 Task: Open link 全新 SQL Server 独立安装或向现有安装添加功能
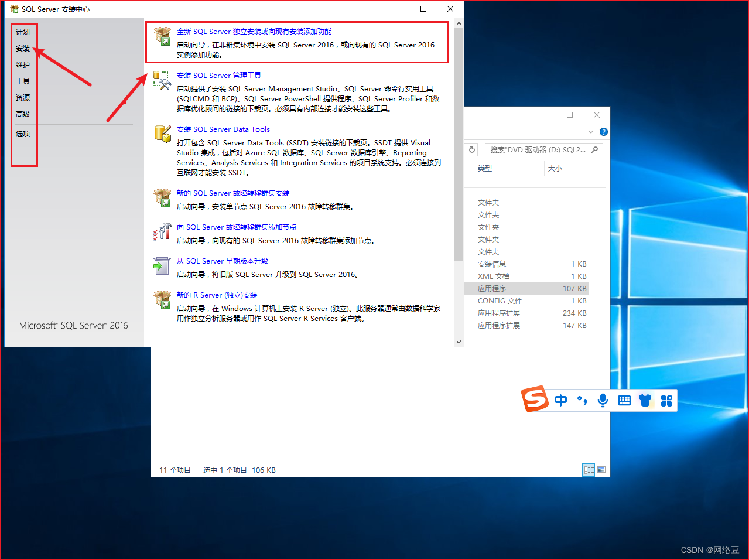click(x=254, y=32)
